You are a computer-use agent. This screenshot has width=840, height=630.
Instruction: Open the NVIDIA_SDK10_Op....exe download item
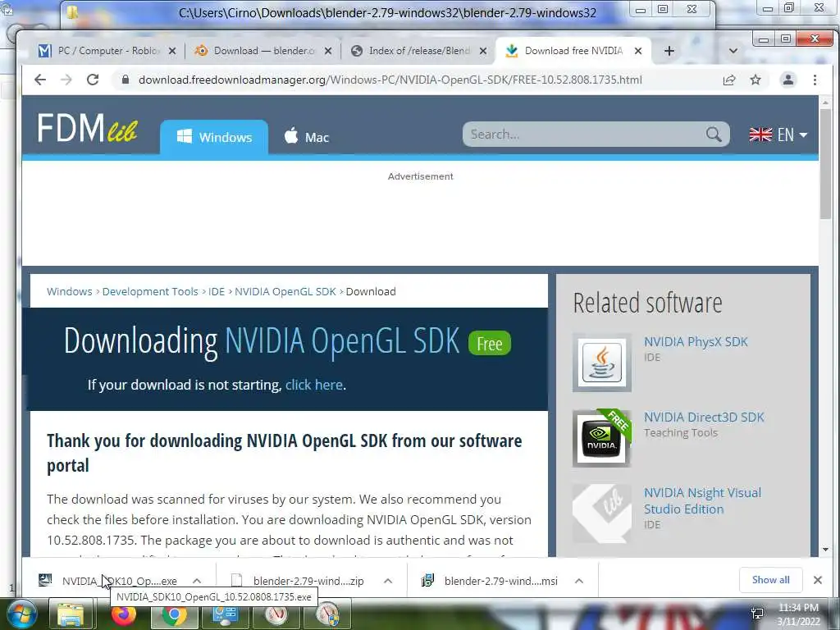tap(108, 581)
